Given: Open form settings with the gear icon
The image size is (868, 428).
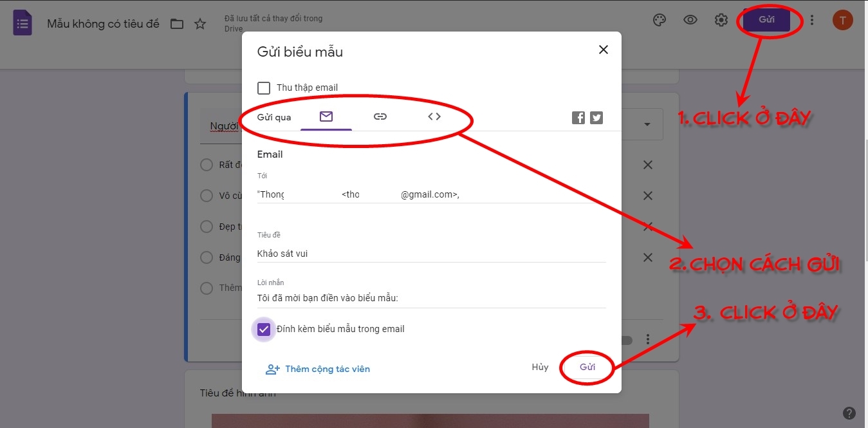Looking at the screenshot, I should tap(721, 19).
